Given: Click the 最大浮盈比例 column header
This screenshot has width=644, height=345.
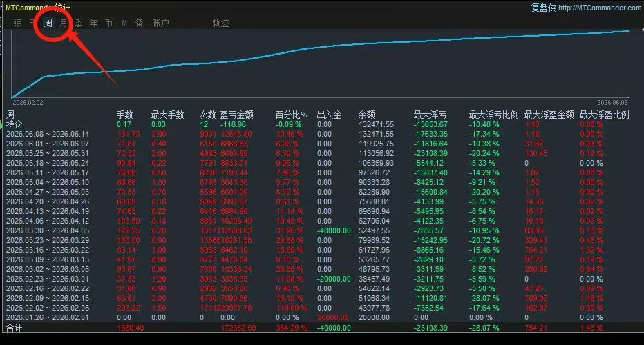Looking at the screenshot, I should click(604, 115).
